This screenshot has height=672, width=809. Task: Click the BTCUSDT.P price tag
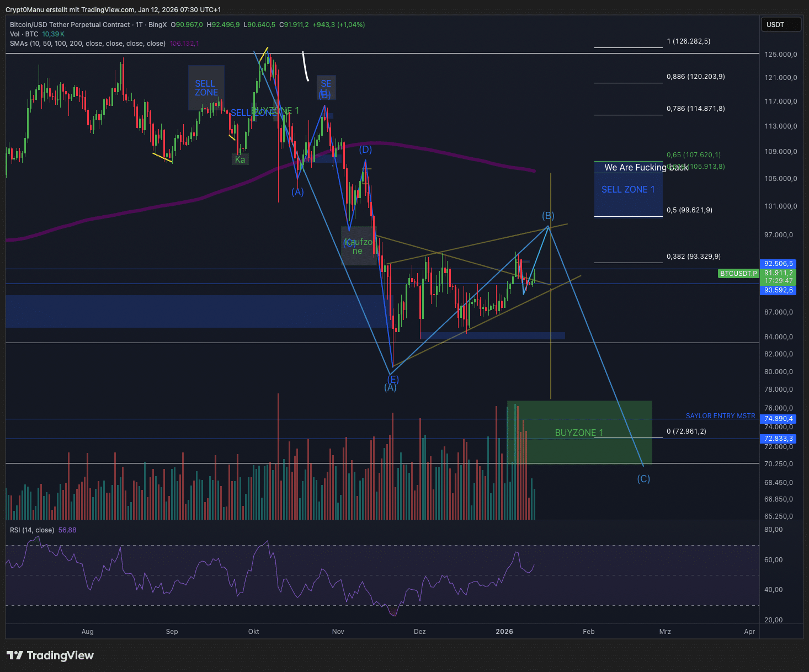tap(738, 274)
